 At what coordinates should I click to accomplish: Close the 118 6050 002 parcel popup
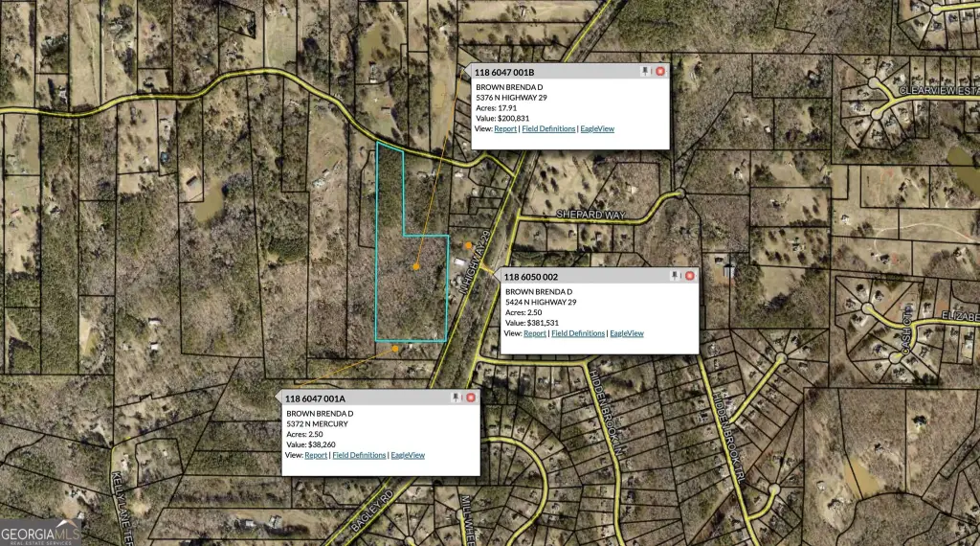point(689,276)
